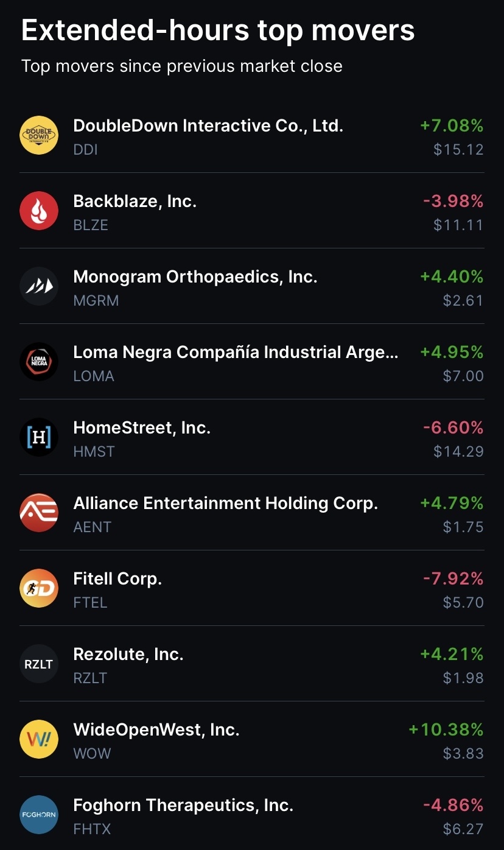The width and height of the screenshot is (504, 850).
Task: Tap the blue Foghorn Therapeutics icon
Action: click(x=39, y=815)
